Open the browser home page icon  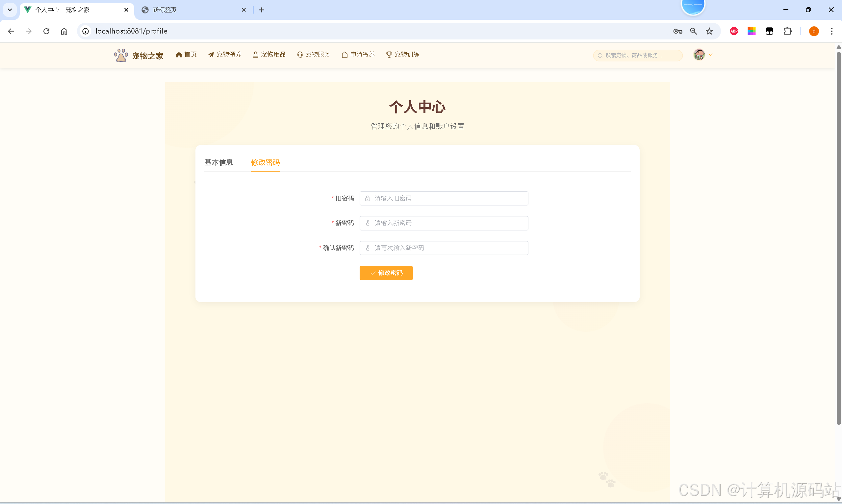[x=64, y=31]
